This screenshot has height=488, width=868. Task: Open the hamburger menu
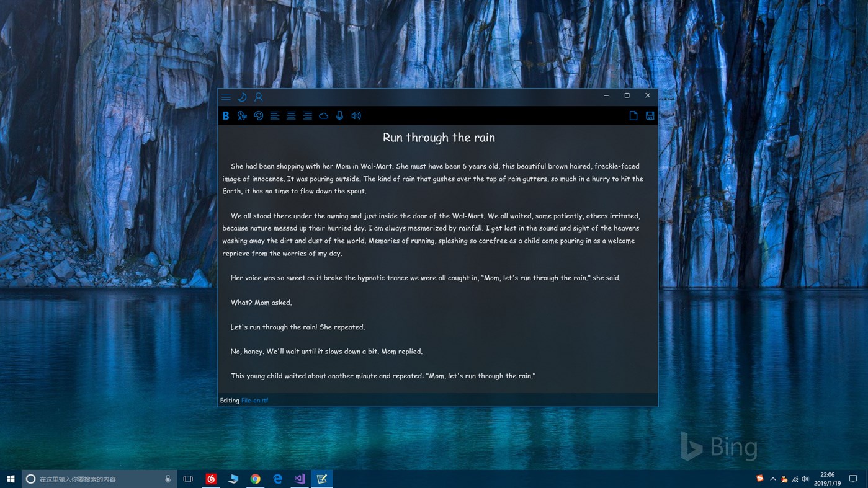click(226, 97)
